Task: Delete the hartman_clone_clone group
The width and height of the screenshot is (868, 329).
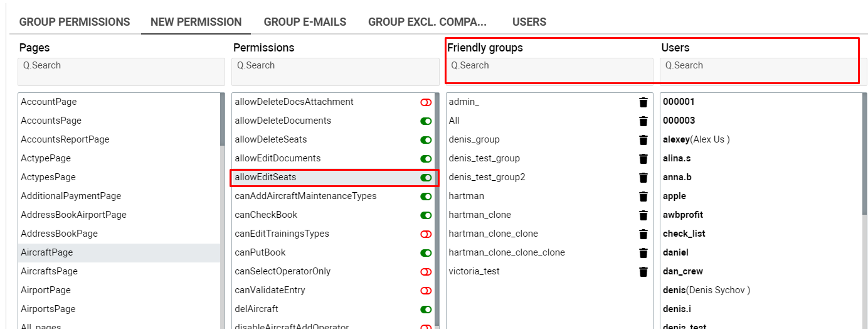Action: pos(643,234)
